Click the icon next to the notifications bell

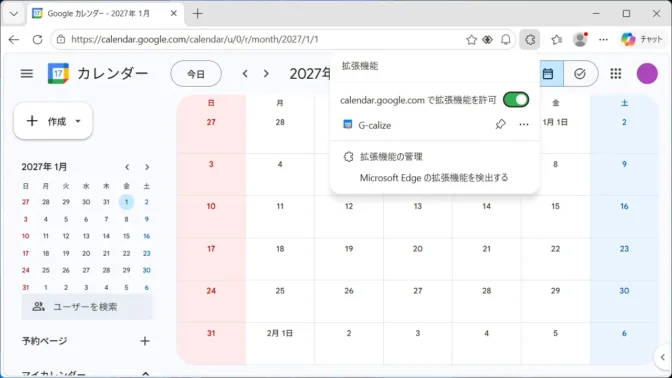click(x=488, y=39)
